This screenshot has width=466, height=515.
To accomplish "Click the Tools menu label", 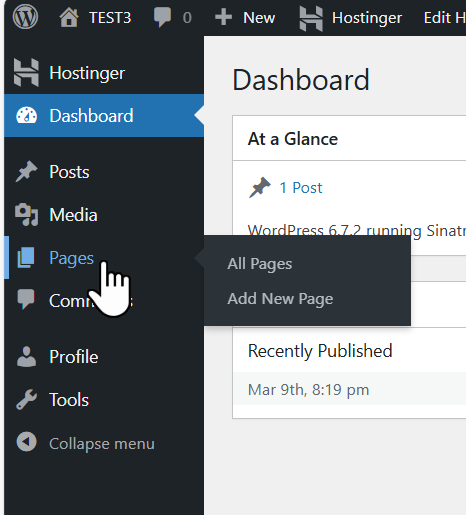I will click(x=69, y=400).
